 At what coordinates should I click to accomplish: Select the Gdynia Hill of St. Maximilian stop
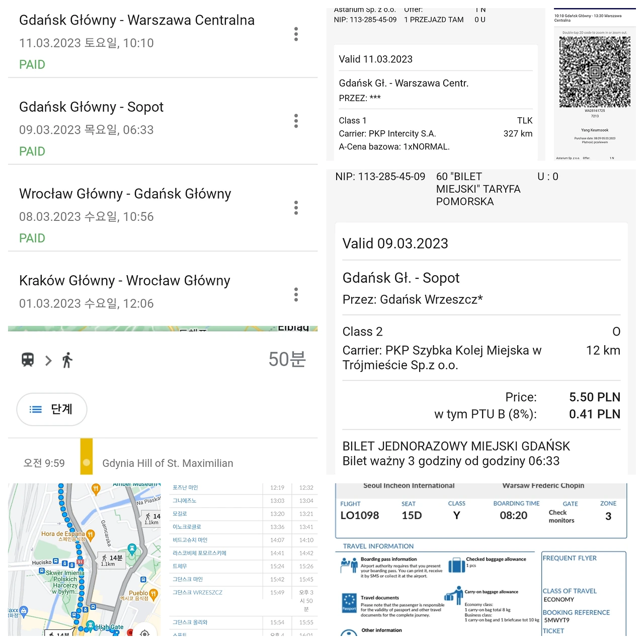pyautogui.click(x=168, y=463)
